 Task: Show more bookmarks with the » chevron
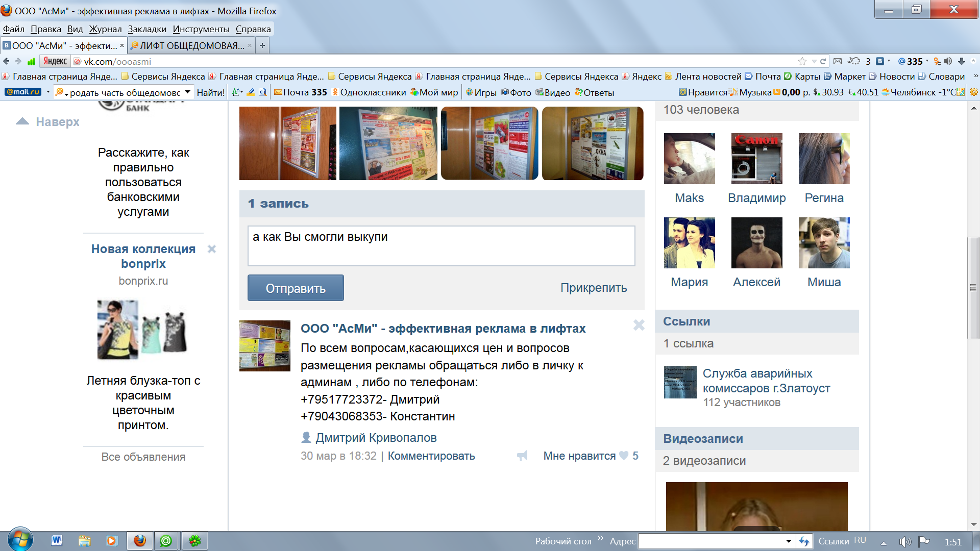point(975,76)
